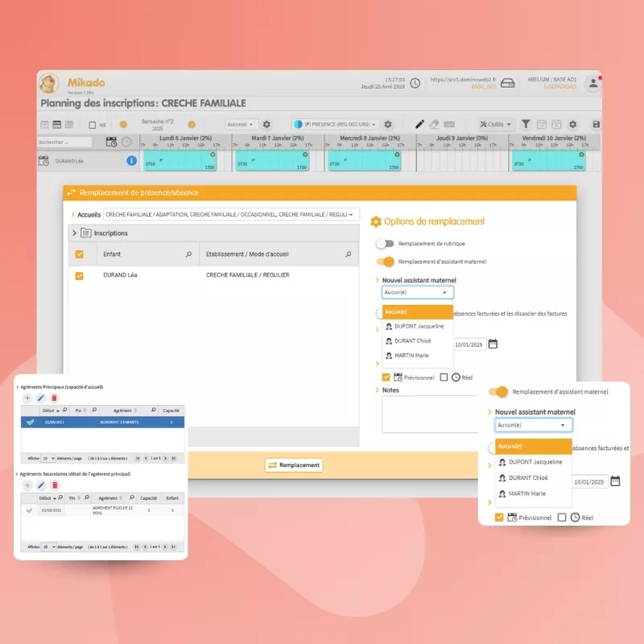Viewport: 644px width, 644px height.
Task: Open the user profile avatar icon
Action: (593, 83)
